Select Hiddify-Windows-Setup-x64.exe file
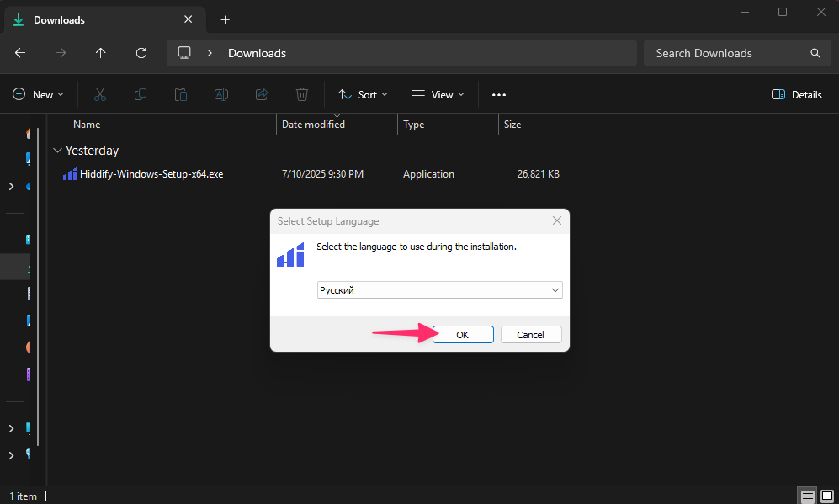The image size is (839, 504). pyautogui.click(x=151, y=174)
